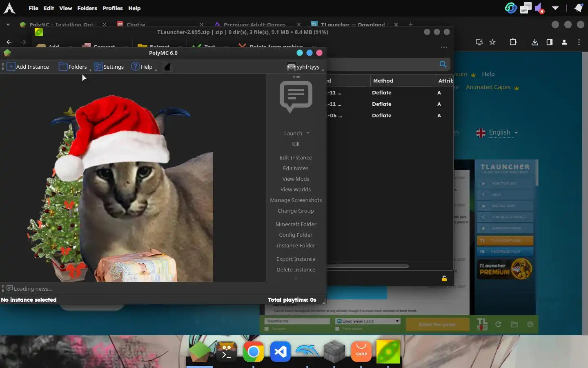The height and width of the screenshot is (368, 588).
Task: Open the browser three-dot menu
Action: (579, 42)
